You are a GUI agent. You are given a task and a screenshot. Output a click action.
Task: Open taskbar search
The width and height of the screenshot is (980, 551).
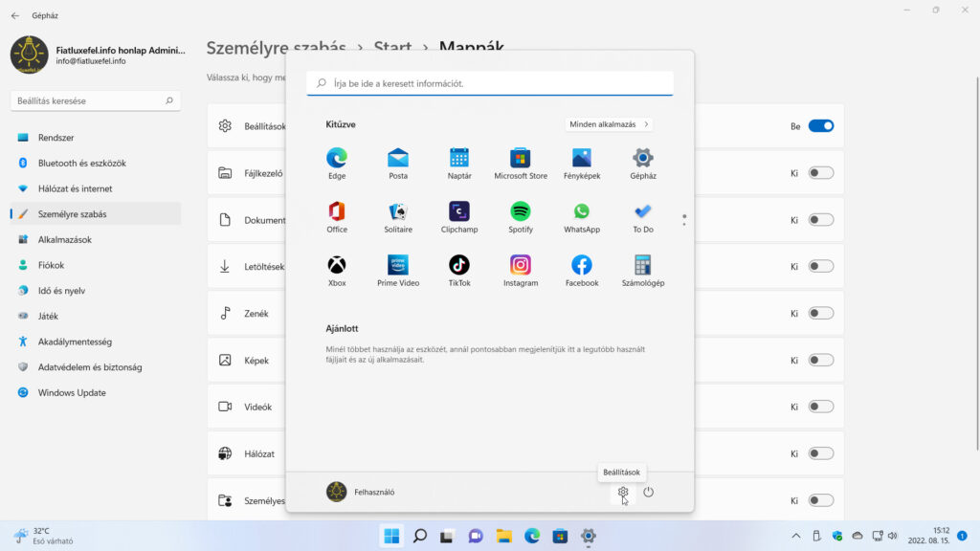pyautogui.click(x=420, y=536)
